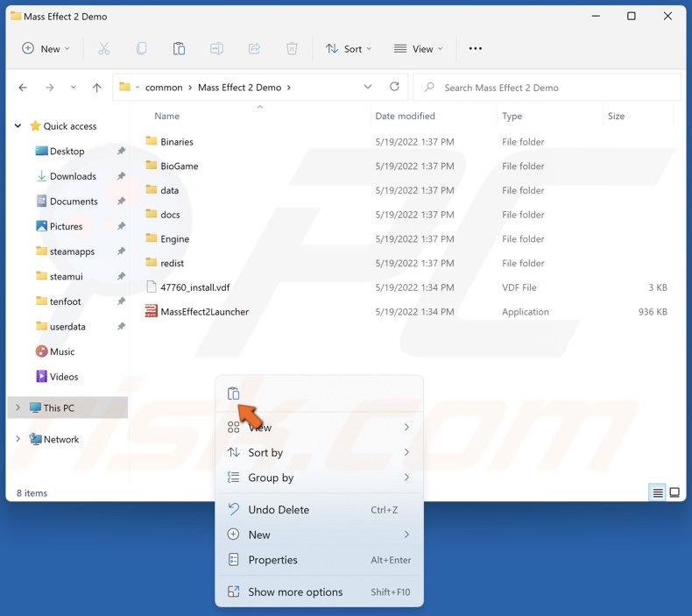The image size is (692, 616).
Task: Open New submenu in context menu
Action: 319,535
